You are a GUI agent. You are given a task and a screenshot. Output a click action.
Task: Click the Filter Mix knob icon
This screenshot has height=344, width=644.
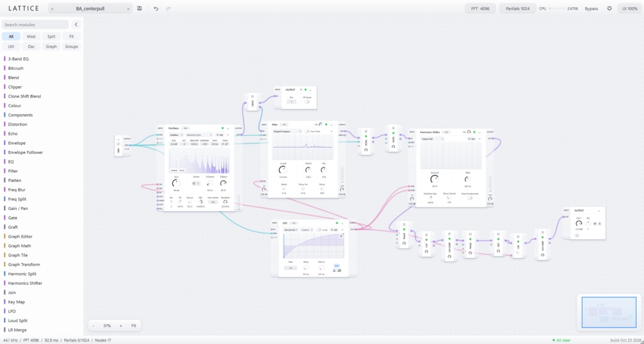pyautogui.click(x=320, y=125)
